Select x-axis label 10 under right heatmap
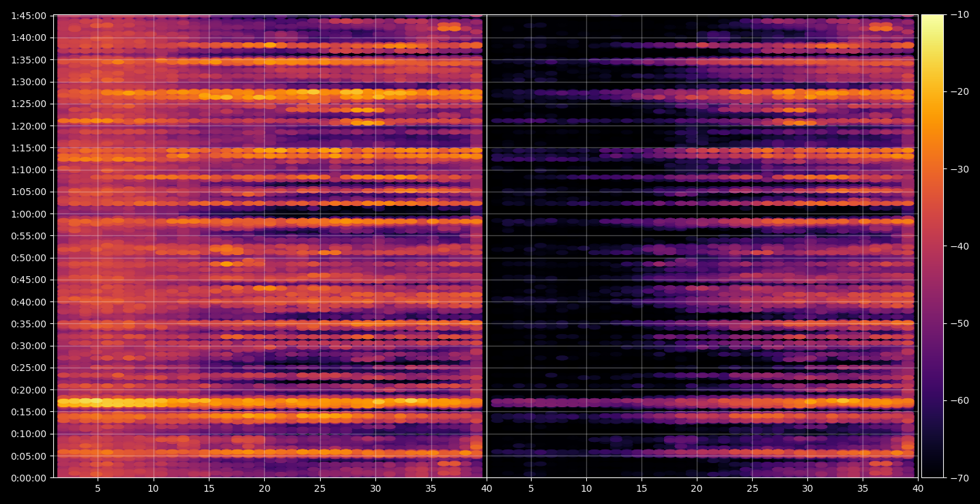Screen dimensions: 980x504 586,489
